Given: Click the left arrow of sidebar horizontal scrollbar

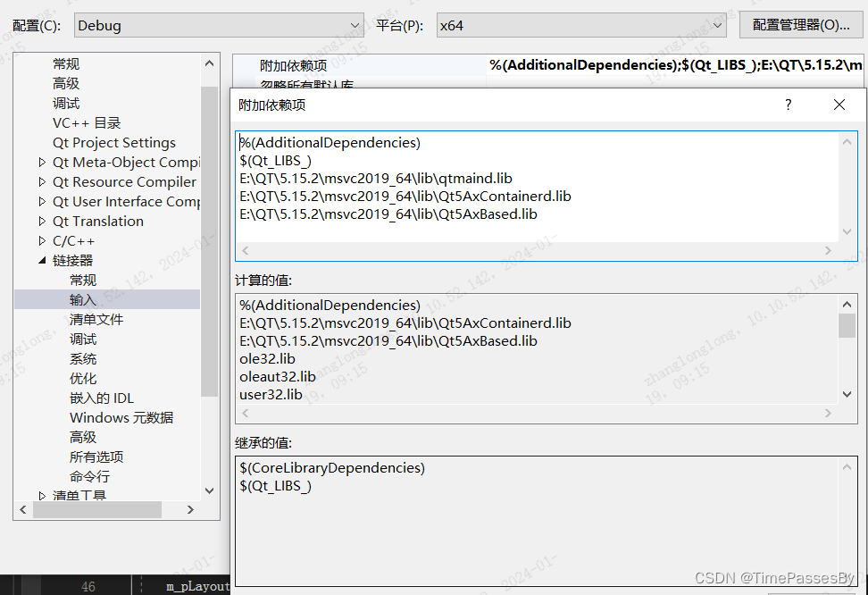Looking at the screenshot, I should click(22, 509).
